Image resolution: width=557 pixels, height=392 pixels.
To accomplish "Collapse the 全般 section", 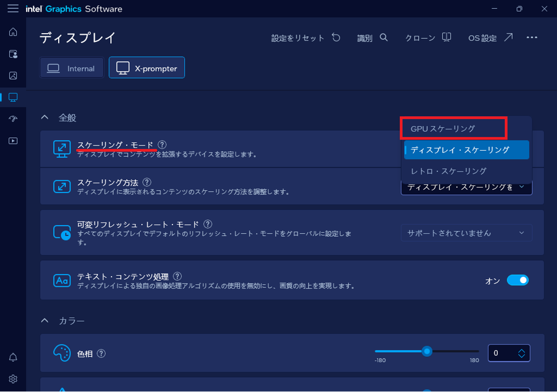I will (x=44, y=117).
